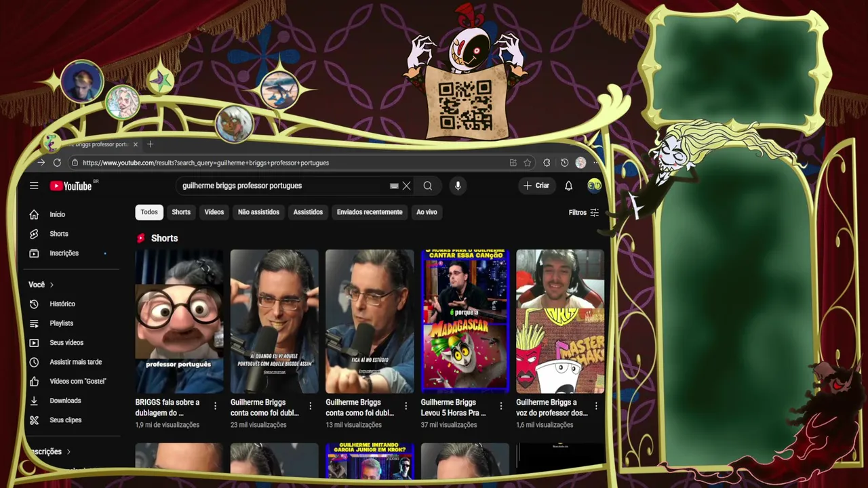
Task: Open the 23 mil visualizações short title
Action: point(264,407)
